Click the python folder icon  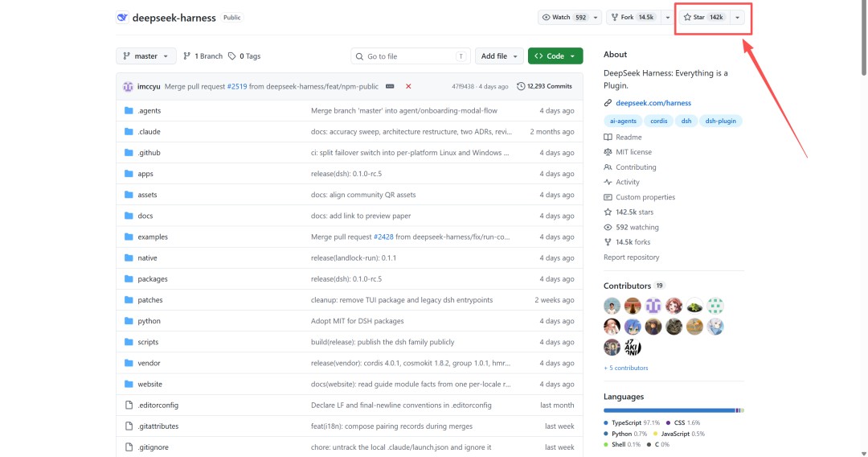click(129, 321)
